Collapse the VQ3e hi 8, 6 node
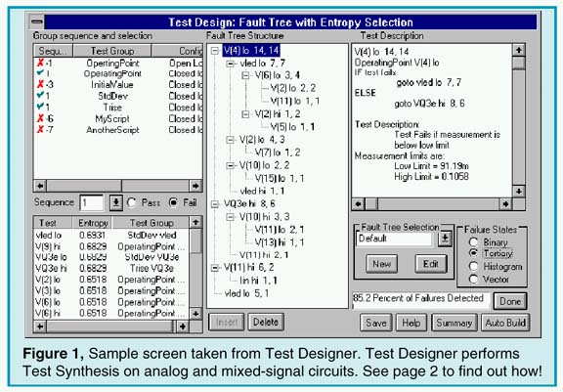Screen dimensions: 563x392 [215, 204]
